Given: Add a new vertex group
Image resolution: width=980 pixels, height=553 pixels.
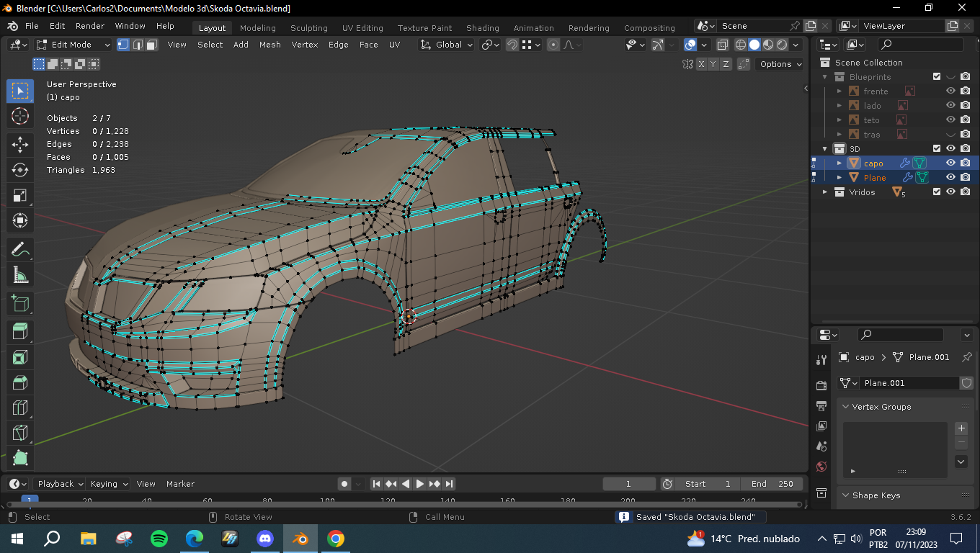Looking at the screenshot, I should (x=961, y=428).
